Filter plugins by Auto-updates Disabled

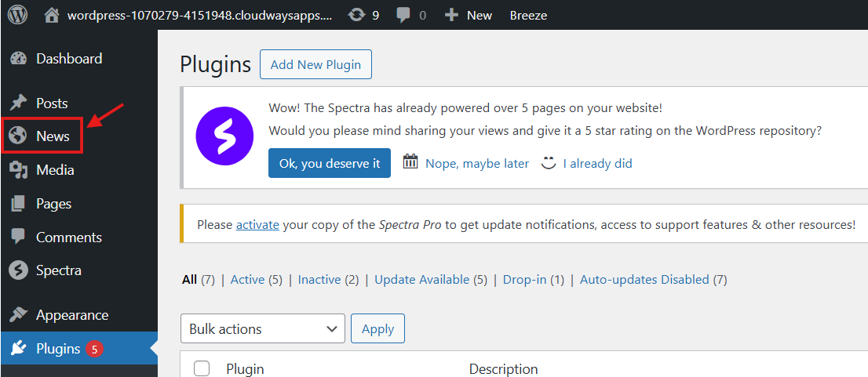(644, 280)
